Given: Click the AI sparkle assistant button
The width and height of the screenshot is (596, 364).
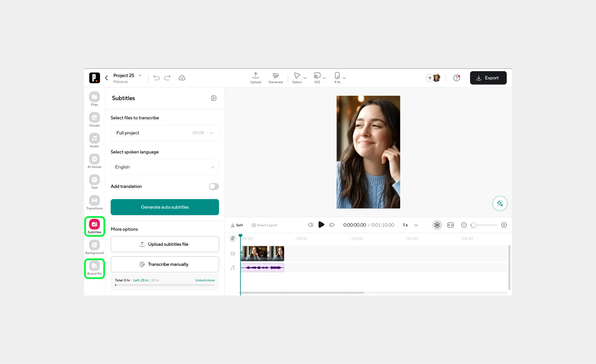Looking at the screenshot, I should tap(500, 203).
